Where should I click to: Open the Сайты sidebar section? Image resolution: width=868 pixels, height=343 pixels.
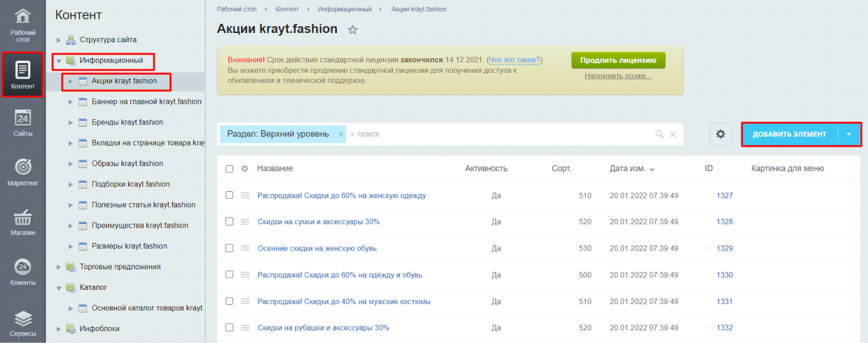[x=23, y=123]
